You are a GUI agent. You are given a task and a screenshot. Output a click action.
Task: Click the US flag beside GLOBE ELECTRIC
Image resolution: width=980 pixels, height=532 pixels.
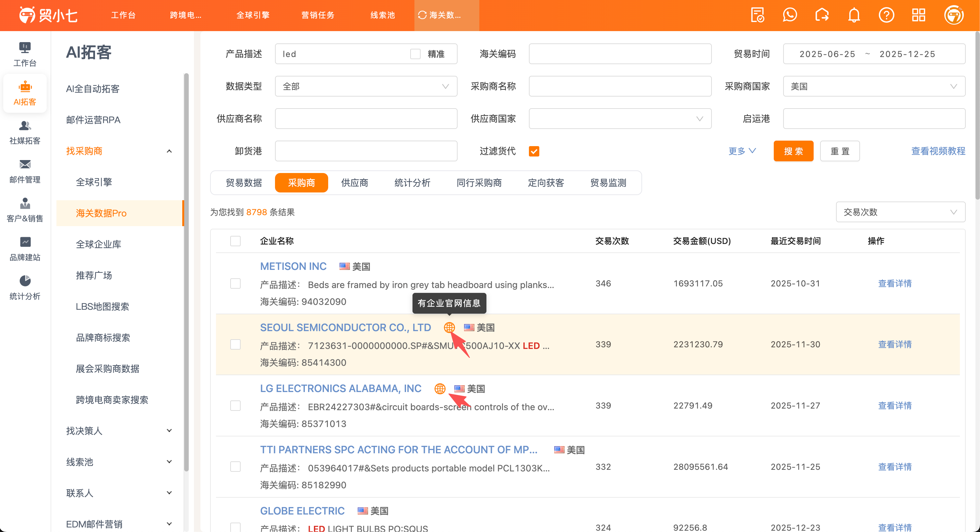(363, 511)
